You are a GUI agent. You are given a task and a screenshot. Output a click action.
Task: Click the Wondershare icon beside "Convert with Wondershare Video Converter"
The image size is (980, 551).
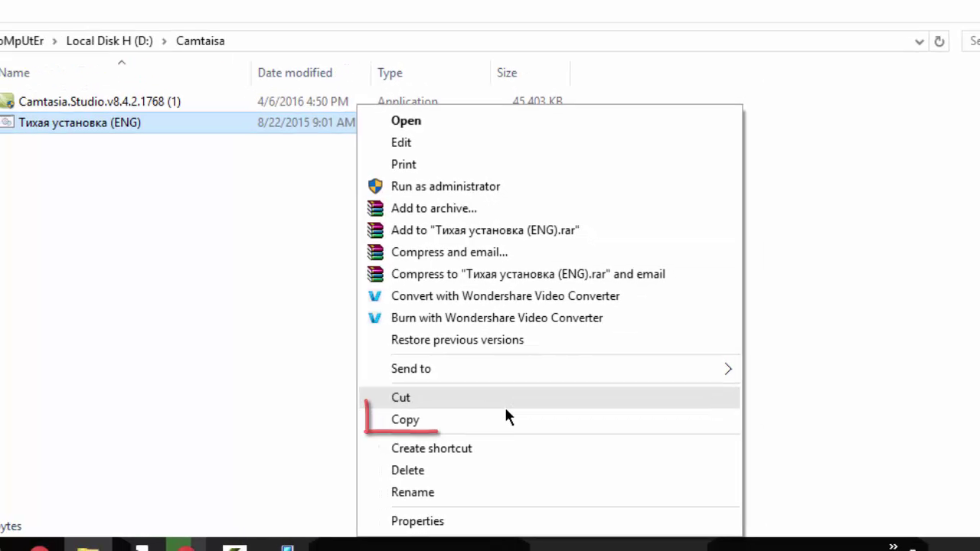(x=375, y=296)
